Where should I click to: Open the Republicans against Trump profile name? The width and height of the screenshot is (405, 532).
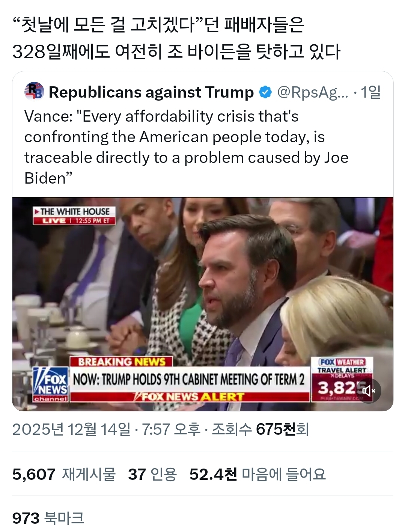point(151,92)
